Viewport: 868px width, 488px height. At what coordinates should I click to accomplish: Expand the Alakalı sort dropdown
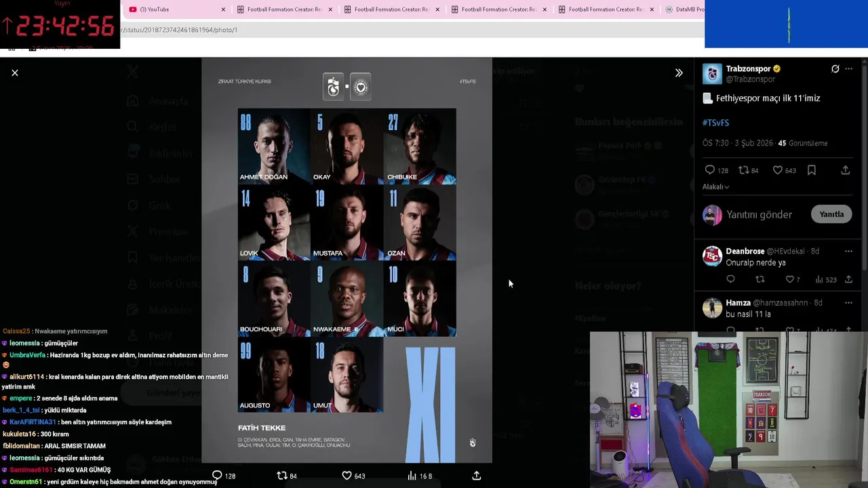(715, 186)
